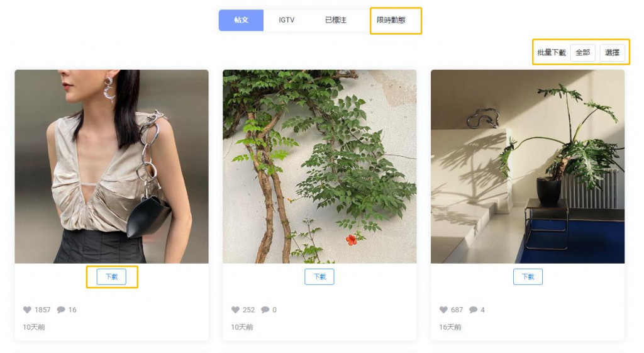Click the 選擇 batch download button

coord(612,53)
